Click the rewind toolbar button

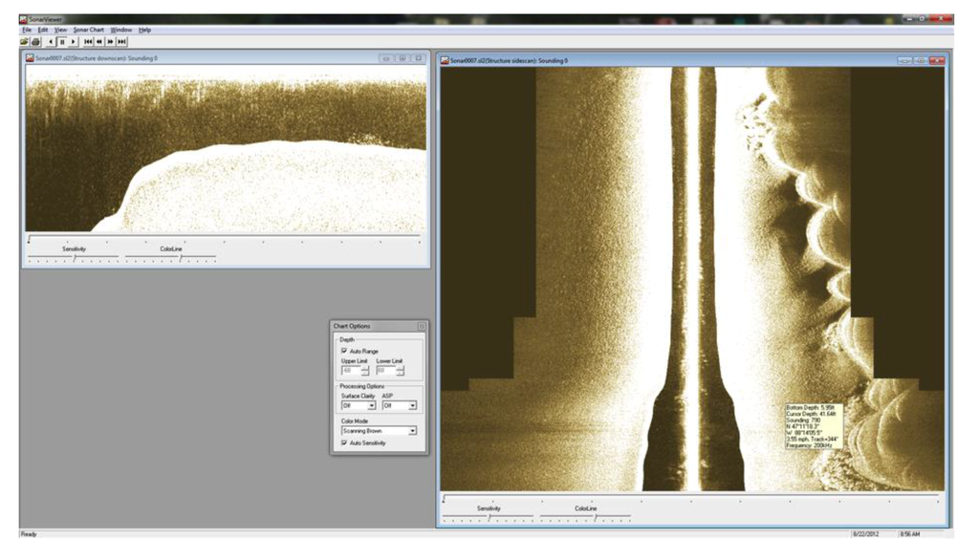(x=99, y=42)
